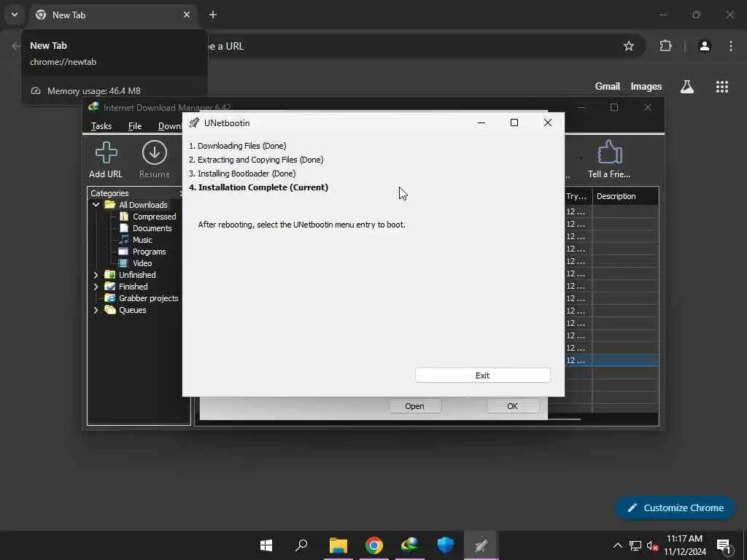The height and width of the screenshot is (560, 747).
Task: Open the Windows Start menu
Action: [266, 545]
